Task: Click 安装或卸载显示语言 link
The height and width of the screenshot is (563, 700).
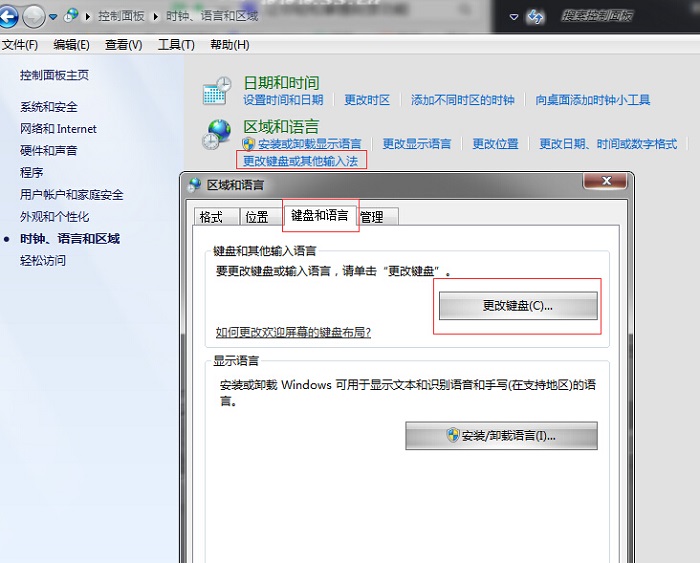Action: (309, 144)
